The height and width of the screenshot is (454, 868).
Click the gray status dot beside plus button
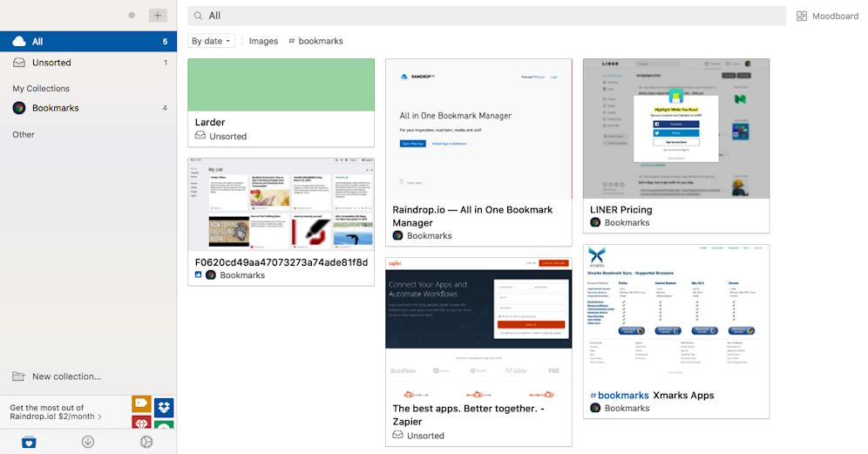132,16
